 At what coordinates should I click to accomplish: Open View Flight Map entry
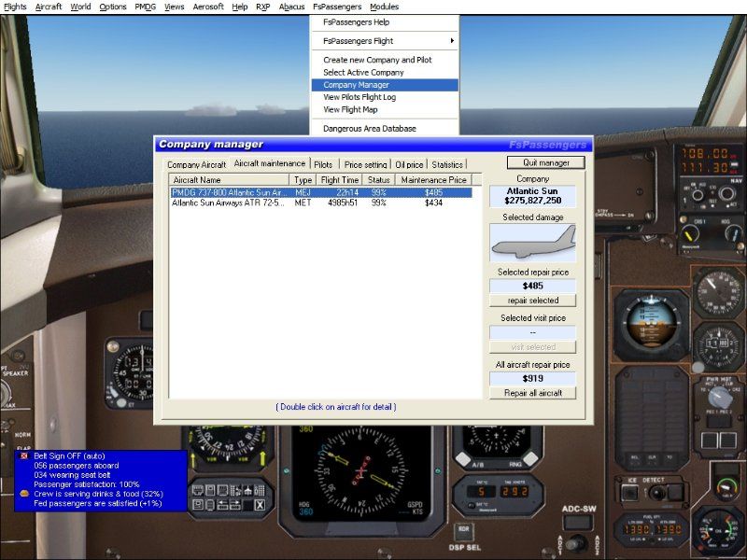(385, 109)
